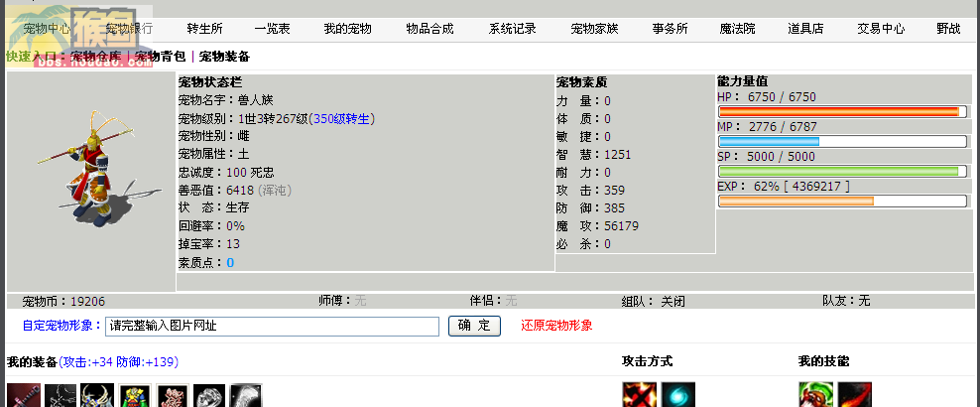Click the 组队 关闭 status text
The width and height of the screenshot is (980, 407).
click(x=654, y=302)
